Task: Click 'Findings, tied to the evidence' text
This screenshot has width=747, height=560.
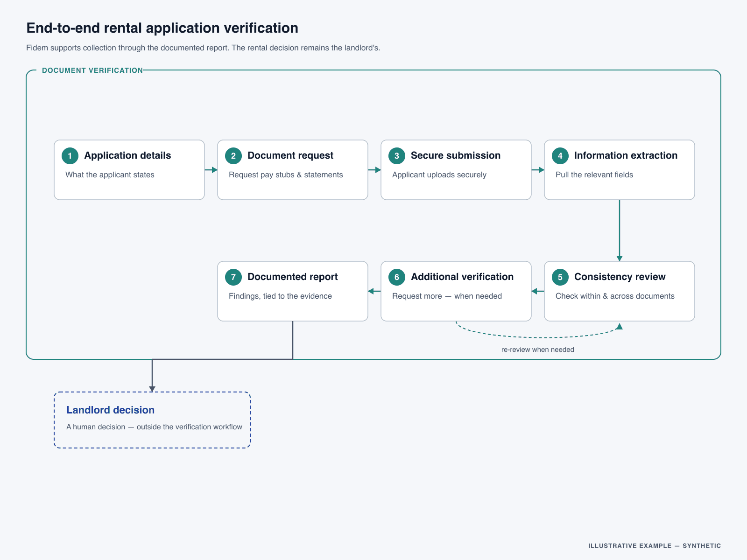Action: 280,296
